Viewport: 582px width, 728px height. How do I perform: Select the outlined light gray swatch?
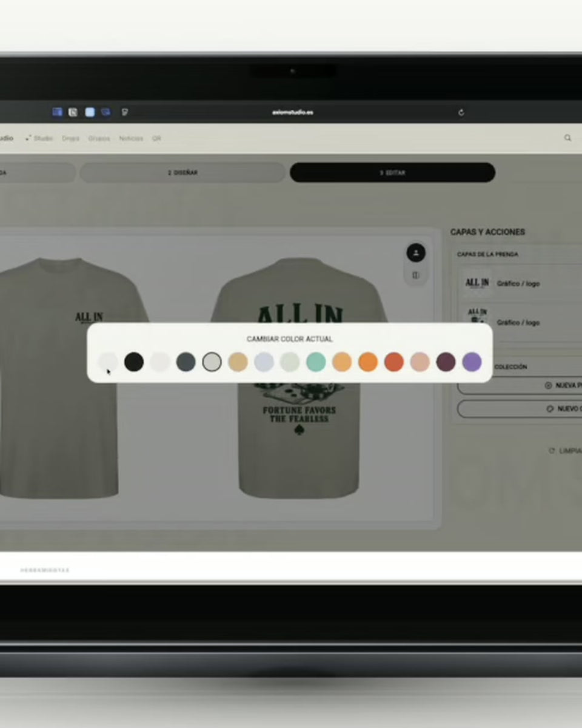(x=212, y=362)
